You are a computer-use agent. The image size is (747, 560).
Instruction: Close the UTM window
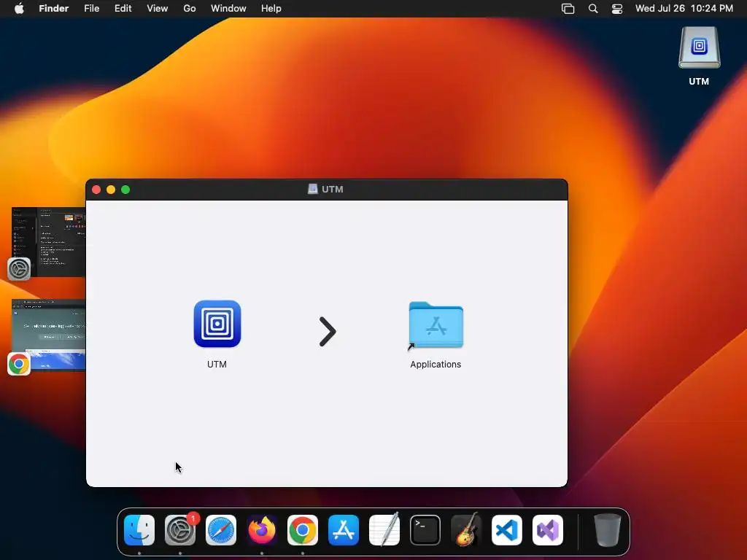click(96, 190)
